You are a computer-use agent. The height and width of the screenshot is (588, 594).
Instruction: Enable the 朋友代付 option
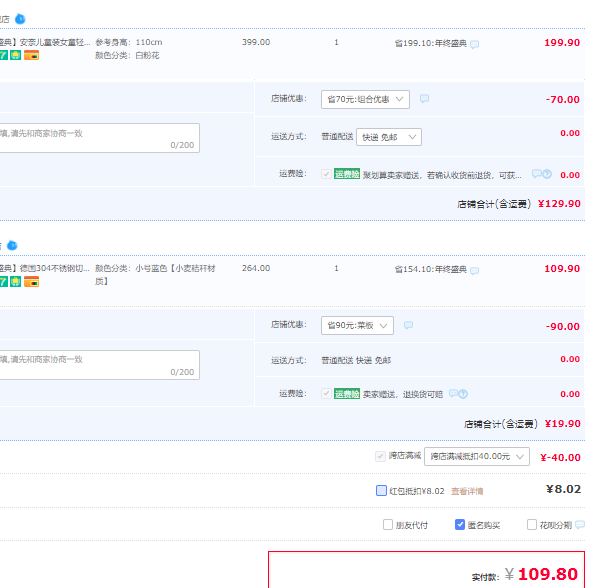pos(388,525)
